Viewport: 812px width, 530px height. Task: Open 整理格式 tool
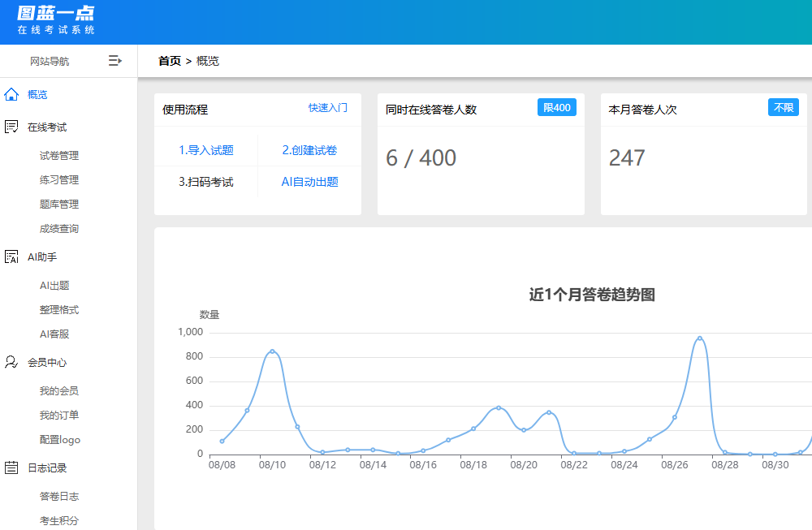click(x=59, y=309)
